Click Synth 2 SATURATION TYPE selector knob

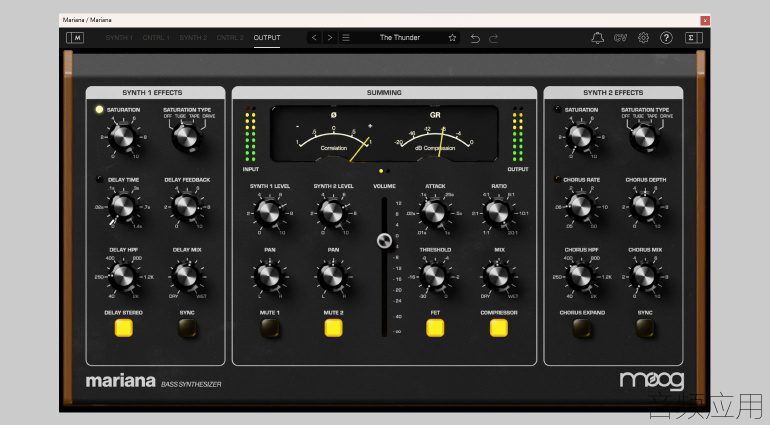(644, 137)
